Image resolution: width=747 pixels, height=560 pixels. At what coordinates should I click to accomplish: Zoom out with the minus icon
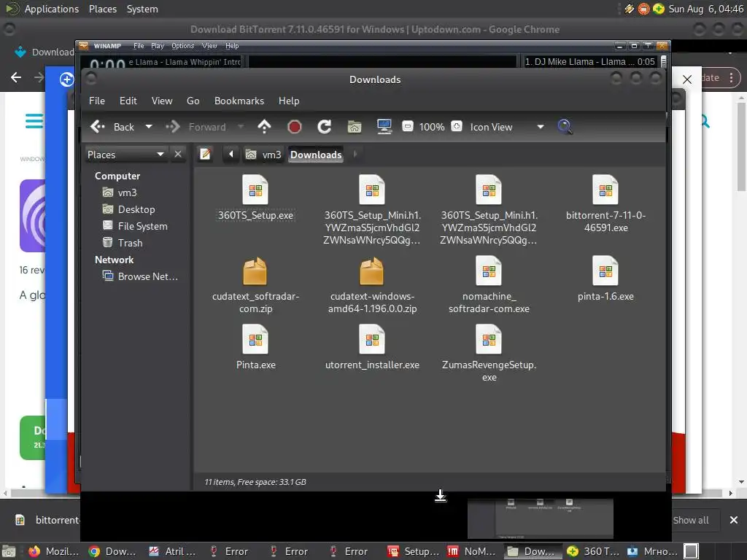click(407, 126)
